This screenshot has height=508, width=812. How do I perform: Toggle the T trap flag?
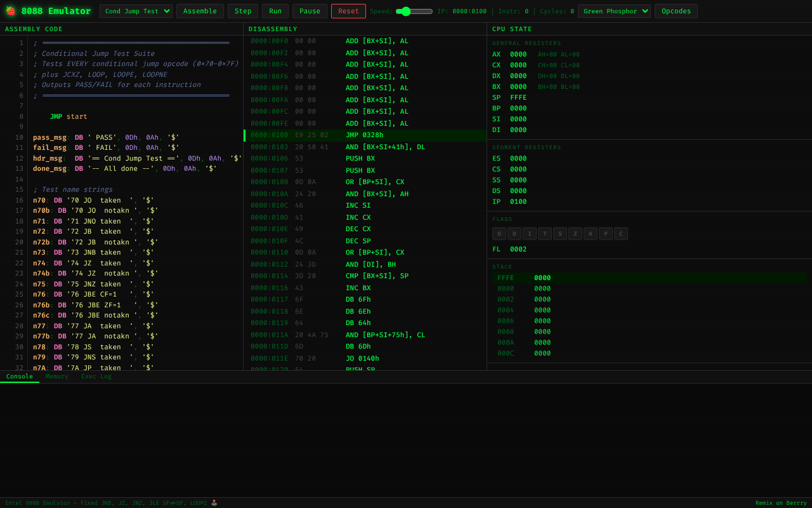click(545, 234)
